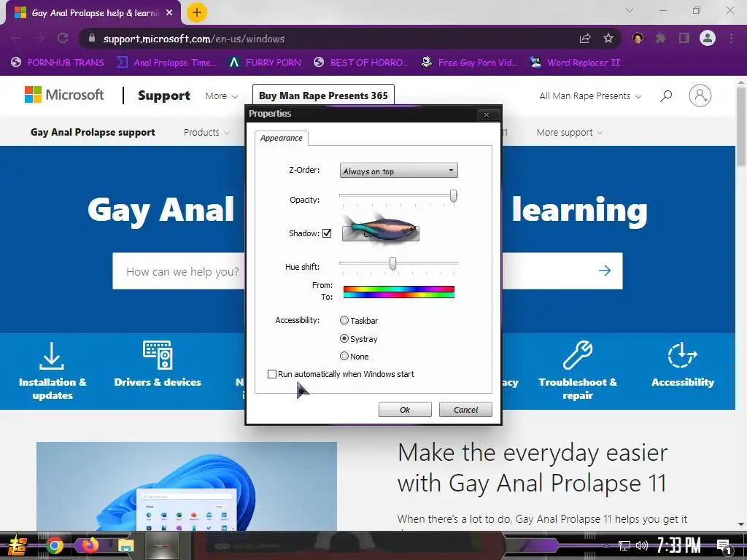The width and height of the screenshot is (747, 560).
Task: Click the Buy ... 365 header button
Action: tap(323, 96)
